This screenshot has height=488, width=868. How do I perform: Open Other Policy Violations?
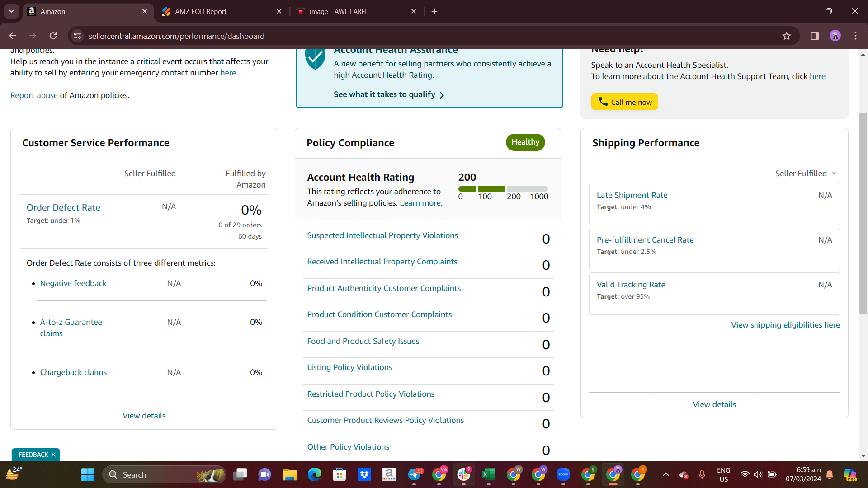tap(348, 447)
